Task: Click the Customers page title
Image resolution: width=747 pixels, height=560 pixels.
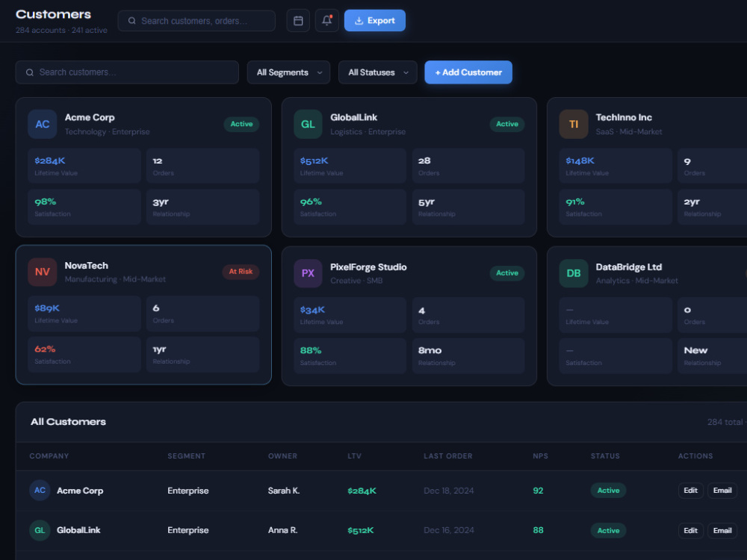Action: 53,14
